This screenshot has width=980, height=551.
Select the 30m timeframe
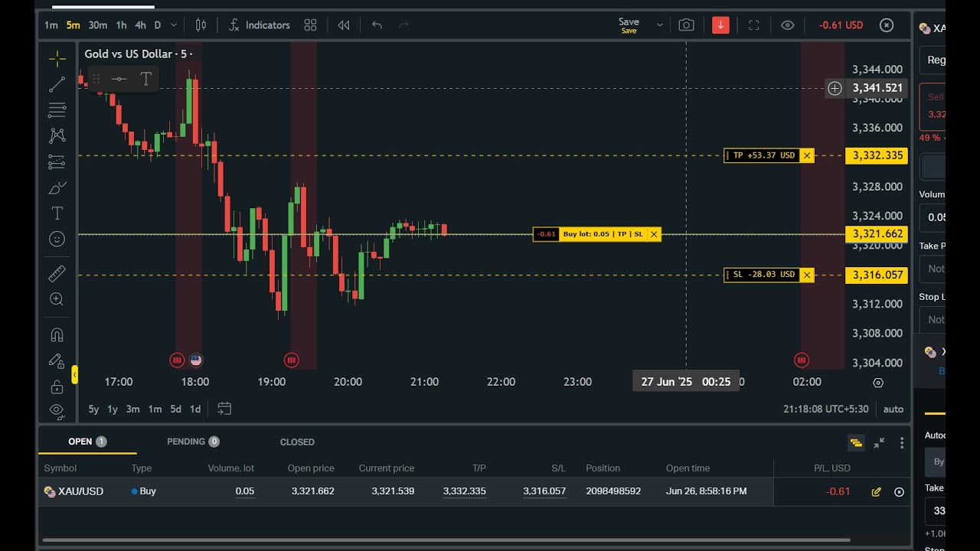pyautogui.click(x=98, y=25)
